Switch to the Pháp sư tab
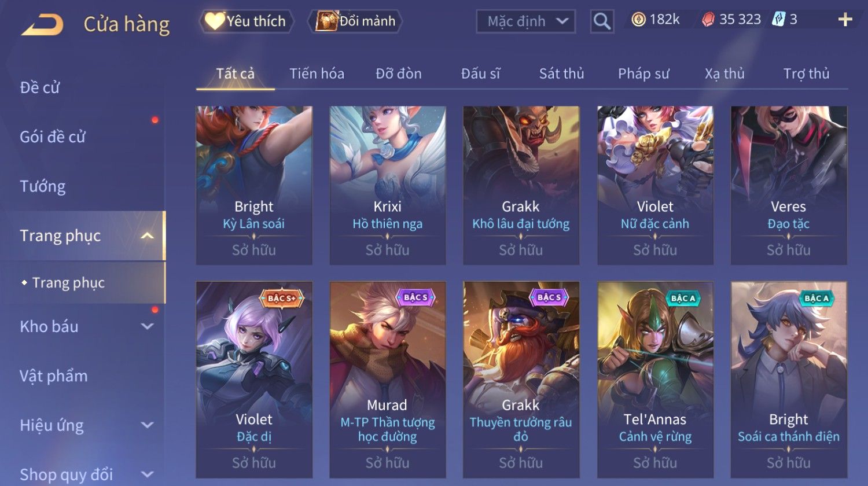868x486 pixels. click(x=643, y=73)
